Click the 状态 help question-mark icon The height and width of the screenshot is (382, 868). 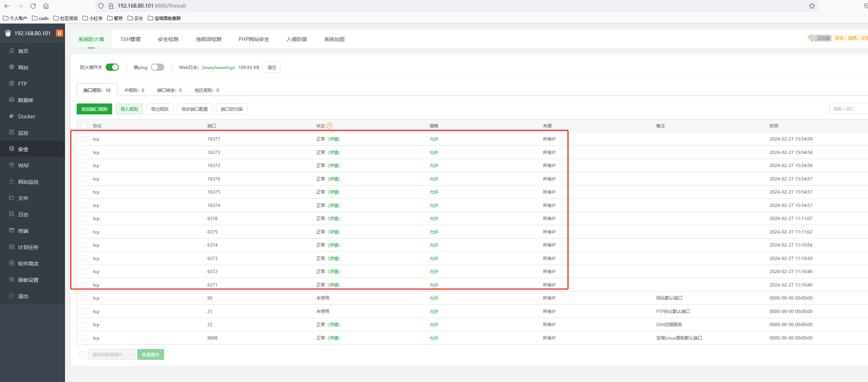click(329, 126)
